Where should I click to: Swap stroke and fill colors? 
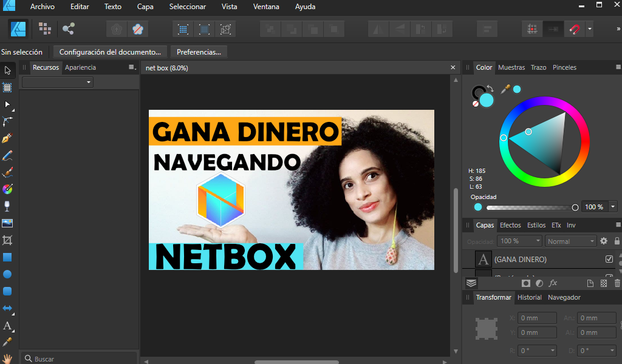(x=490, y=89)
